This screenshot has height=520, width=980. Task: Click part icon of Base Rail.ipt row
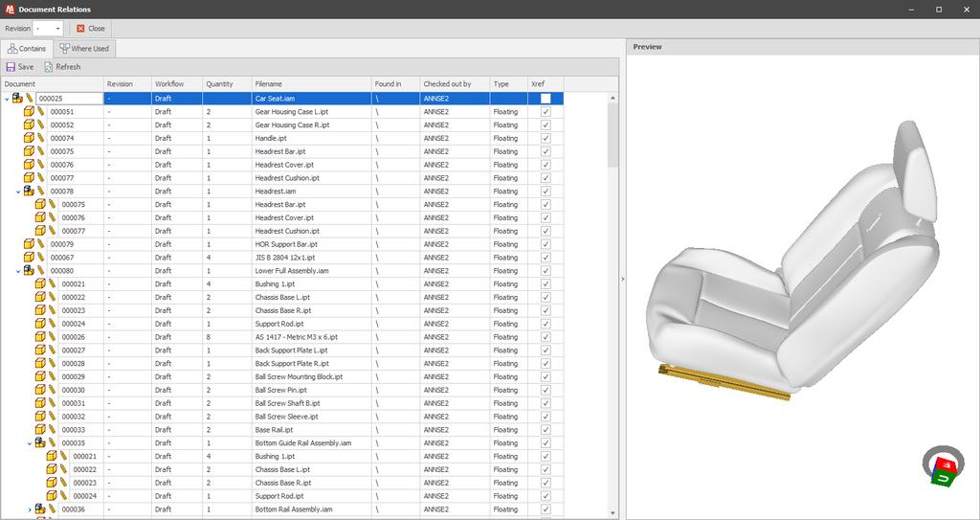(x=40, y=429)
